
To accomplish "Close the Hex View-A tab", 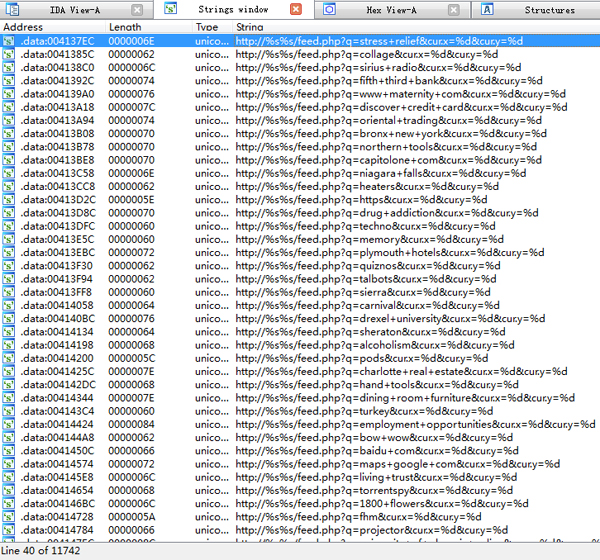I will click(x=453, y=10).
